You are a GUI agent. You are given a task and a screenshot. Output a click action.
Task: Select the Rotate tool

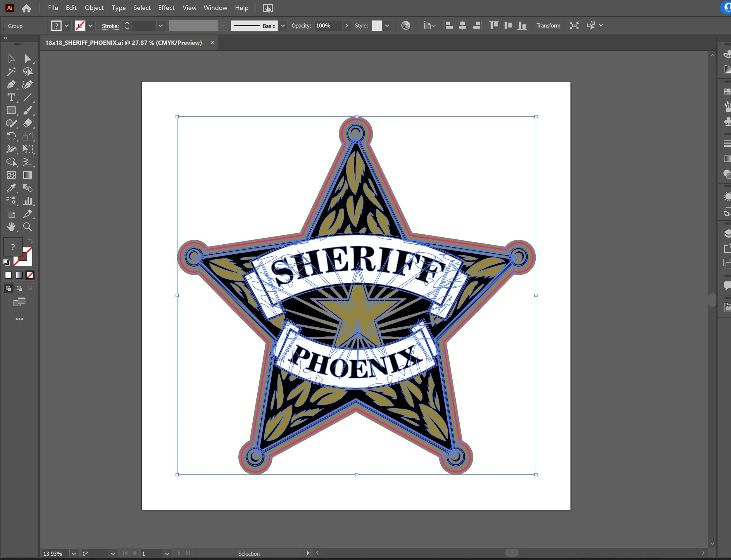click(11, 136)
